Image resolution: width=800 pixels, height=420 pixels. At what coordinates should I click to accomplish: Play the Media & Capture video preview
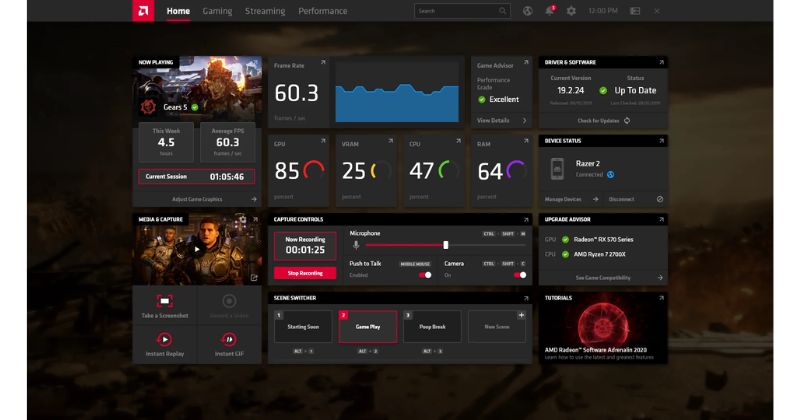(197, 249)
